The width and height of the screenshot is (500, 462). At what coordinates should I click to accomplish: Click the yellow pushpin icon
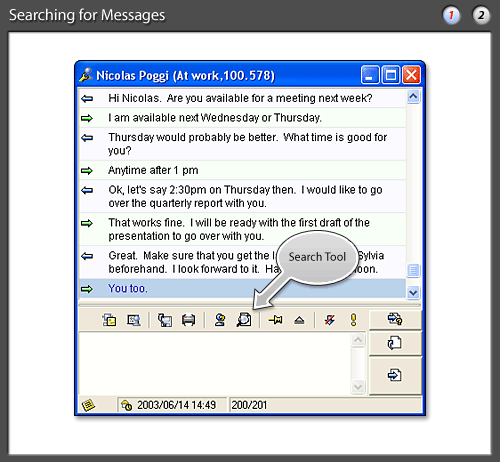point(276,320)
